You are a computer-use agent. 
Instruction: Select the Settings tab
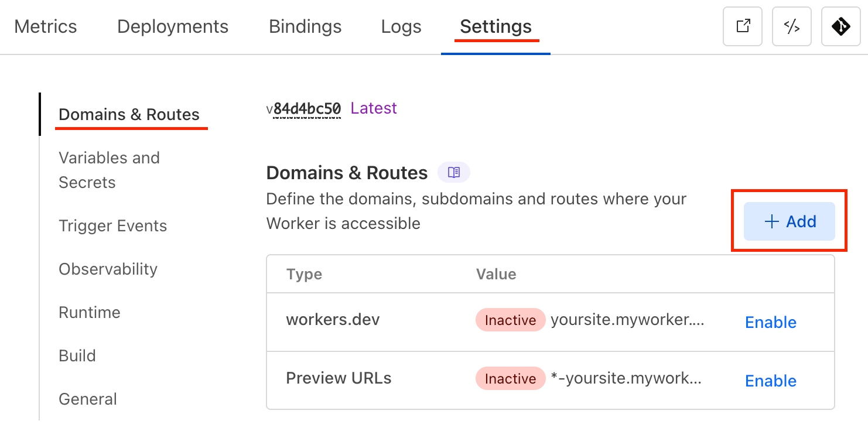(x=496, y=26)
